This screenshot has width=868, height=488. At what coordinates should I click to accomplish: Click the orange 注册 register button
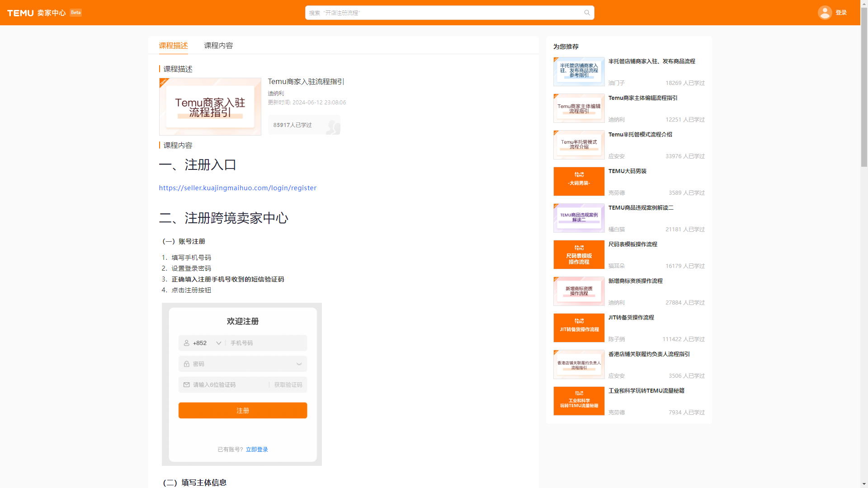pyautogui.click(x=242, y=410)
